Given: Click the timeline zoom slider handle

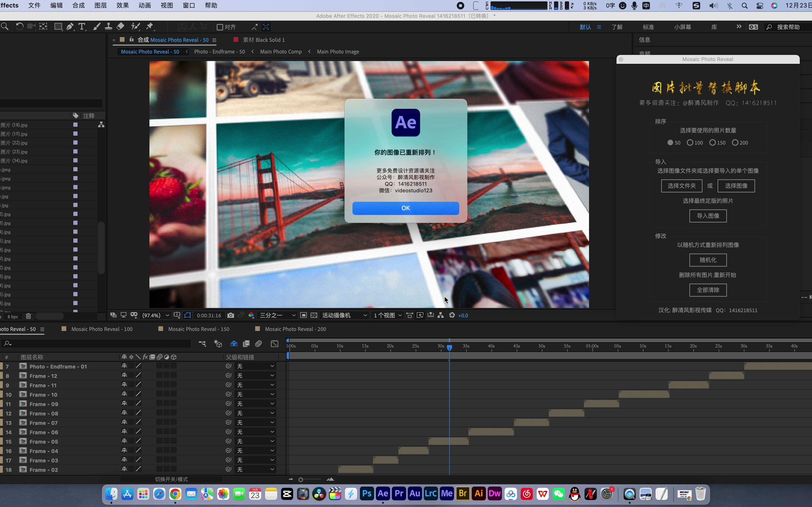Looking at the screenshot, I should (x=301, y=480).
